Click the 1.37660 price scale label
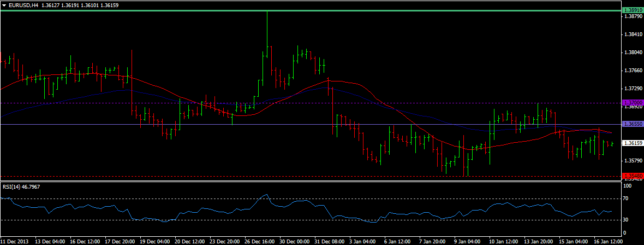This screenshot has height=245, width=644. click(633, 71)
